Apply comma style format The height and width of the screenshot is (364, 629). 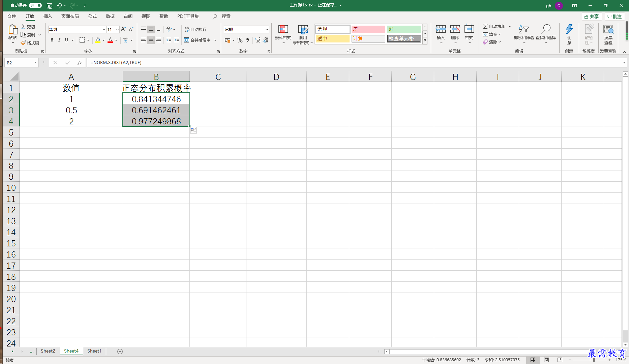coord(248,40)
